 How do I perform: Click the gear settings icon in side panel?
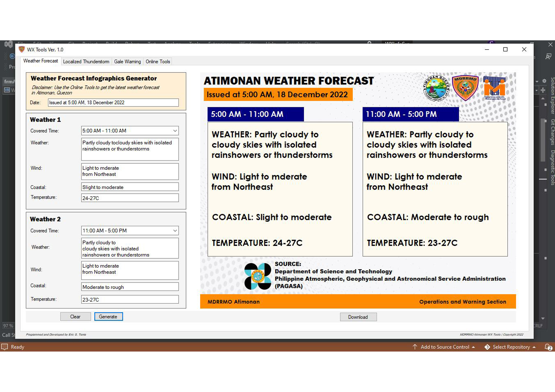tap(544, 81)
